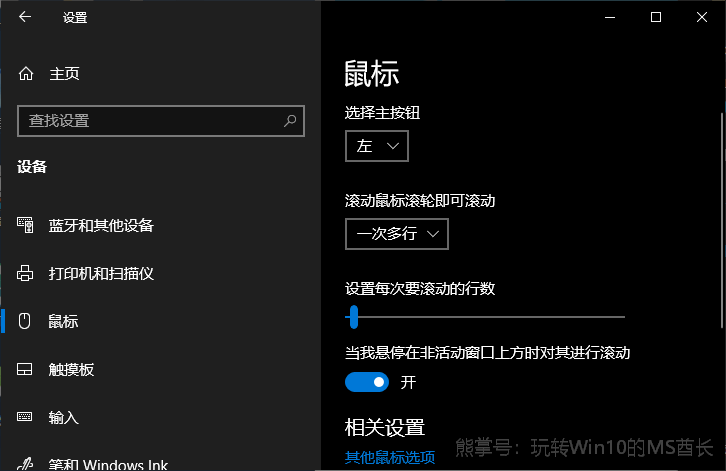Click the 相关设置 heading

click(385, 427)
